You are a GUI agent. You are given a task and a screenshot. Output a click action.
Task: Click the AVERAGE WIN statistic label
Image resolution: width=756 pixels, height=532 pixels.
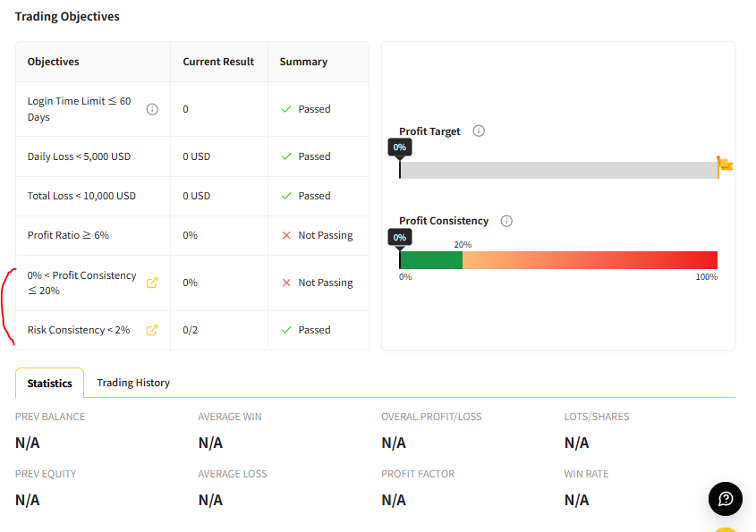tap(230, 417)
